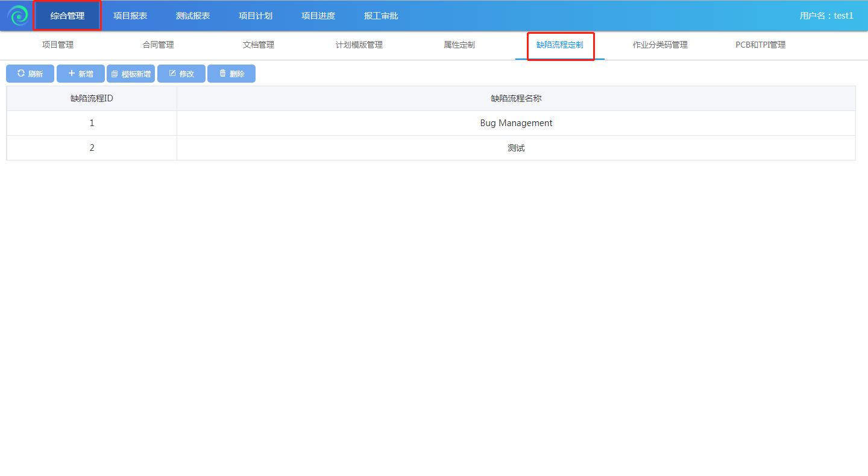
Task: Open the 项目计划 menu item
Action: tap(256, 16)
